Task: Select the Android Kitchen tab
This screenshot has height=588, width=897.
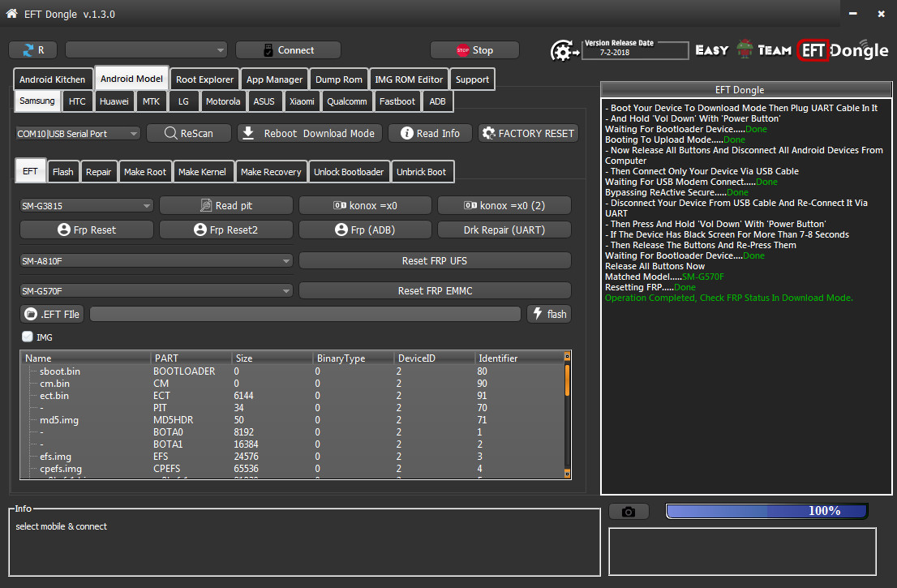Action: click(52, 79)
